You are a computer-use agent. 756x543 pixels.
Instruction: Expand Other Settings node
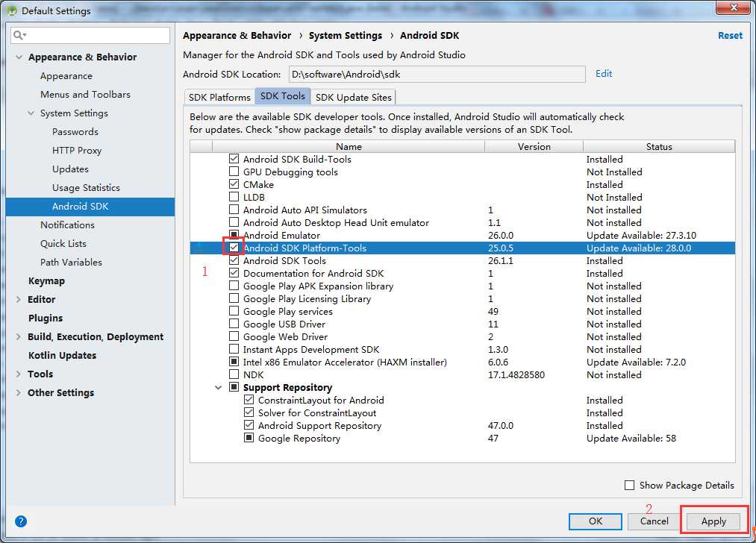click(x=19, y=392)
